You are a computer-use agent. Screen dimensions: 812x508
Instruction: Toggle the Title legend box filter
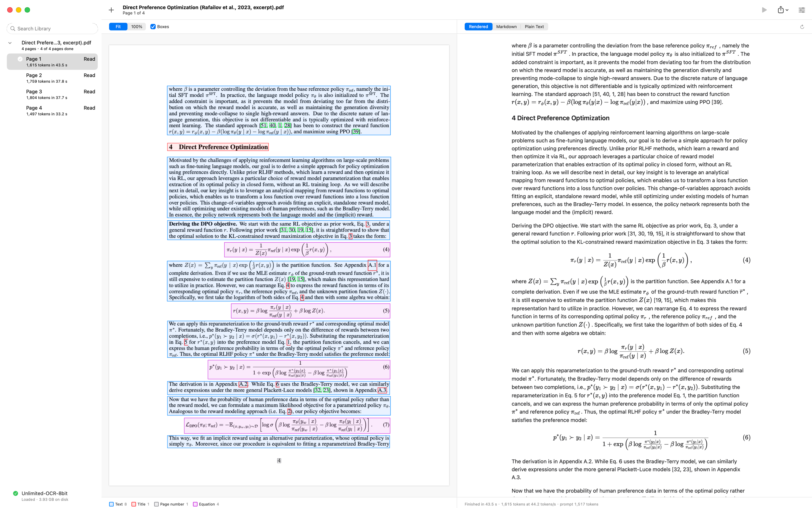click(x=134, y=504)
